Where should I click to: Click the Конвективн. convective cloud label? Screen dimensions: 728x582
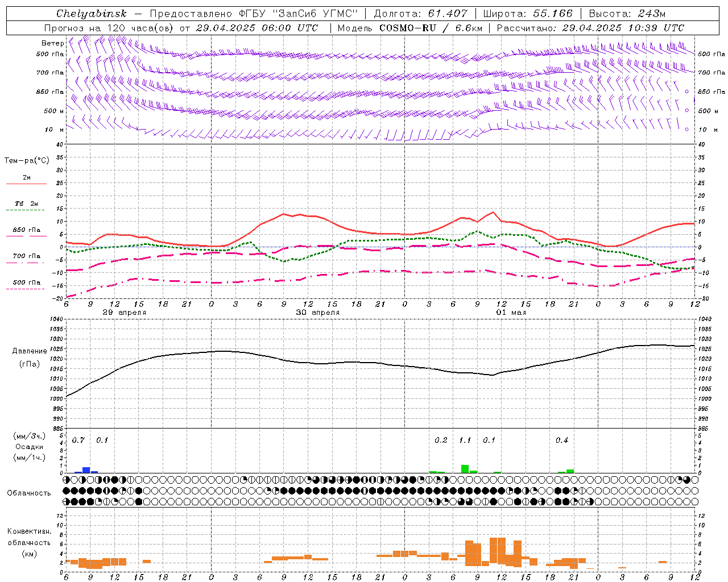click(x=29, y=531)
